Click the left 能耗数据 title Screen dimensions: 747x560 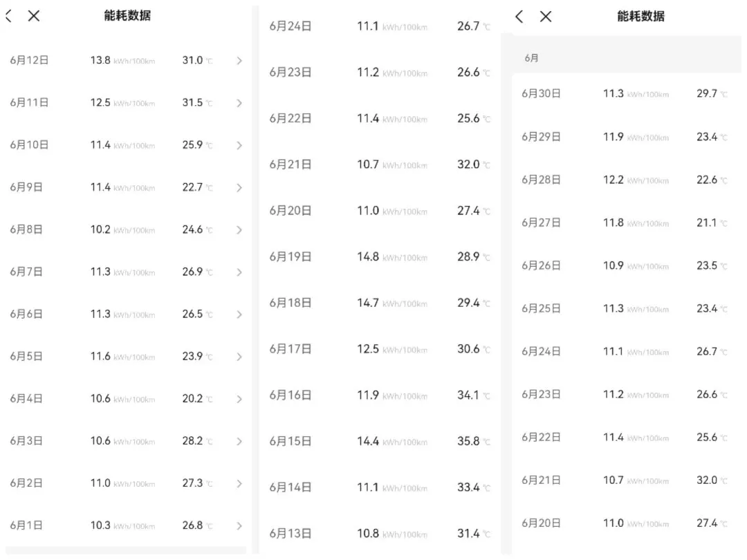(127, 16)
